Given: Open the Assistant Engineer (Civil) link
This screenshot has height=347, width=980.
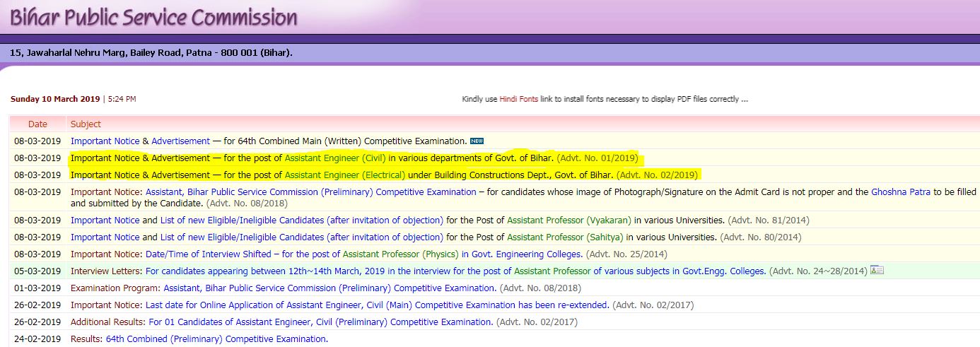Looking at the screenshot, I should click(x=335, y=158).
